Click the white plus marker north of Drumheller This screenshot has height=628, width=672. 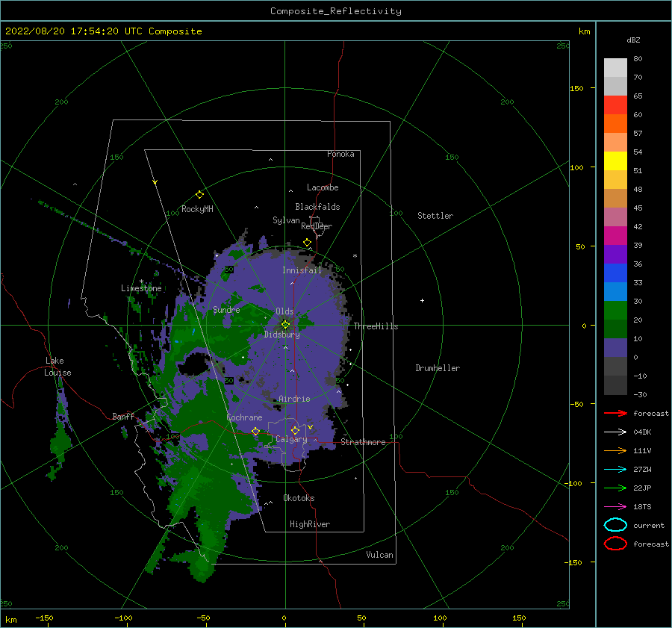click(422, 300)
